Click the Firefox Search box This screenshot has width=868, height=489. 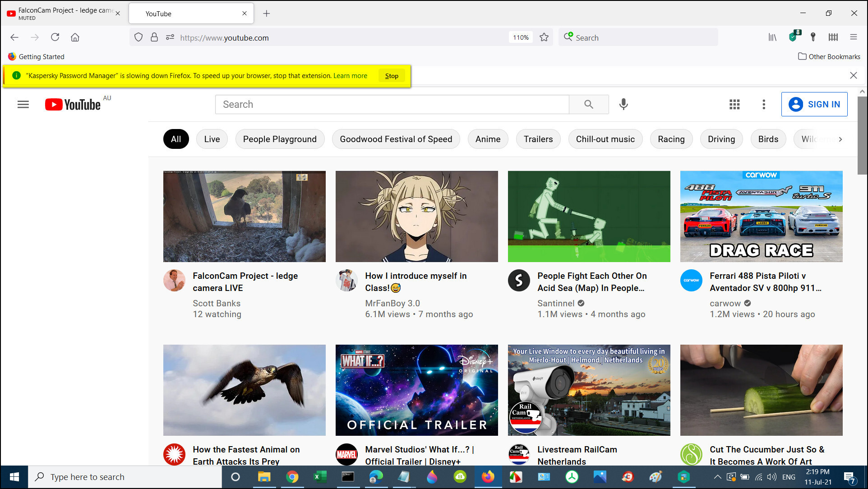[x=638, y=37]
